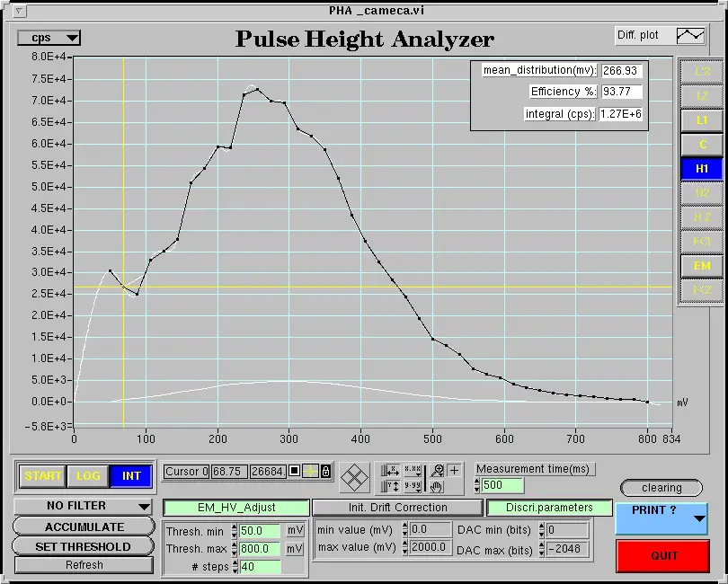
Task: Toggle the LOG scale button
Action: click(88, 476)
